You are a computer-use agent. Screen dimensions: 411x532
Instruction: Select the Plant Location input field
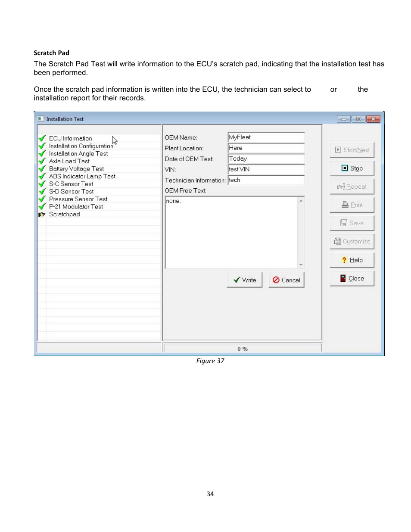pyautogui.click(x=266, y=148)
